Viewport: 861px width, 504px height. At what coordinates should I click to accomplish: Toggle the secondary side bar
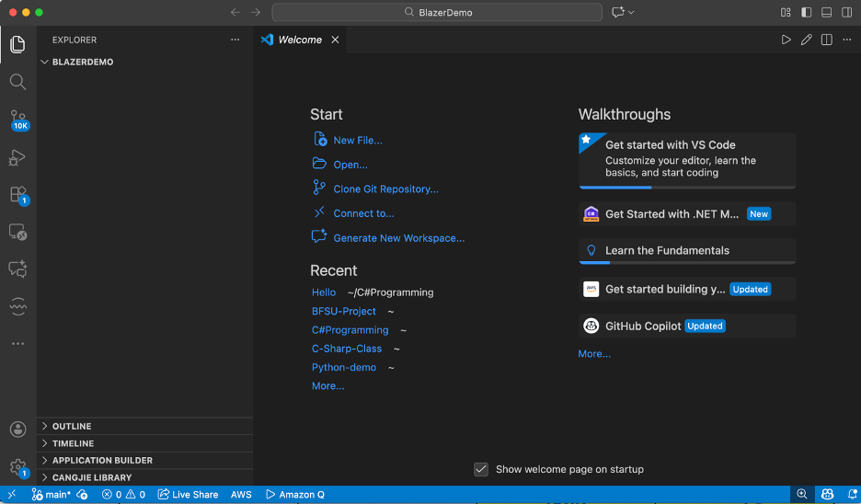[846, 12]
